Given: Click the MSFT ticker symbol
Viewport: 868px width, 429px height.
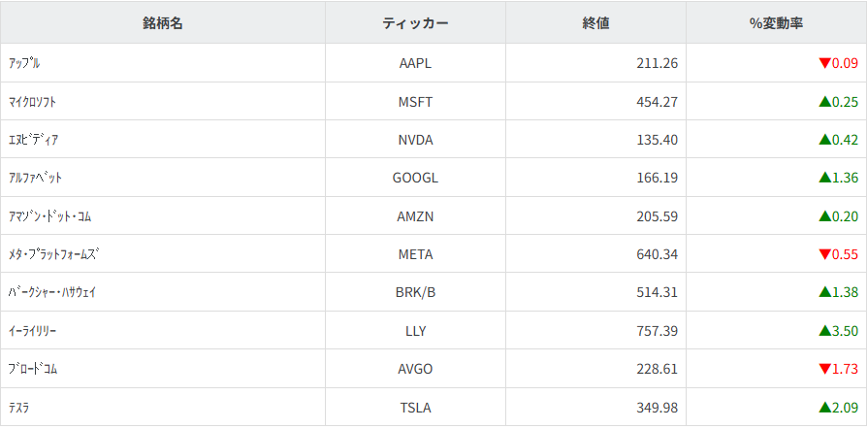Looking at the screenshot, I should [x=415, y=102].
